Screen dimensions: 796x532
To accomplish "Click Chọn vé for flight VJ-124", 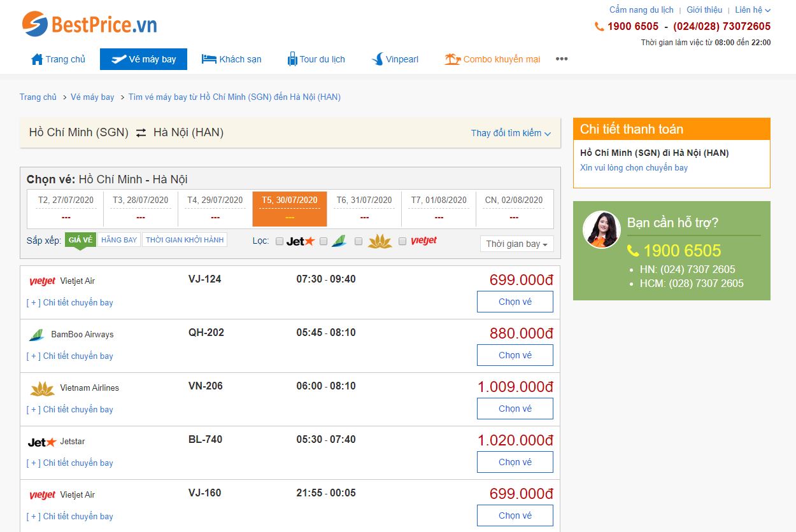I will tap(515, 302).
